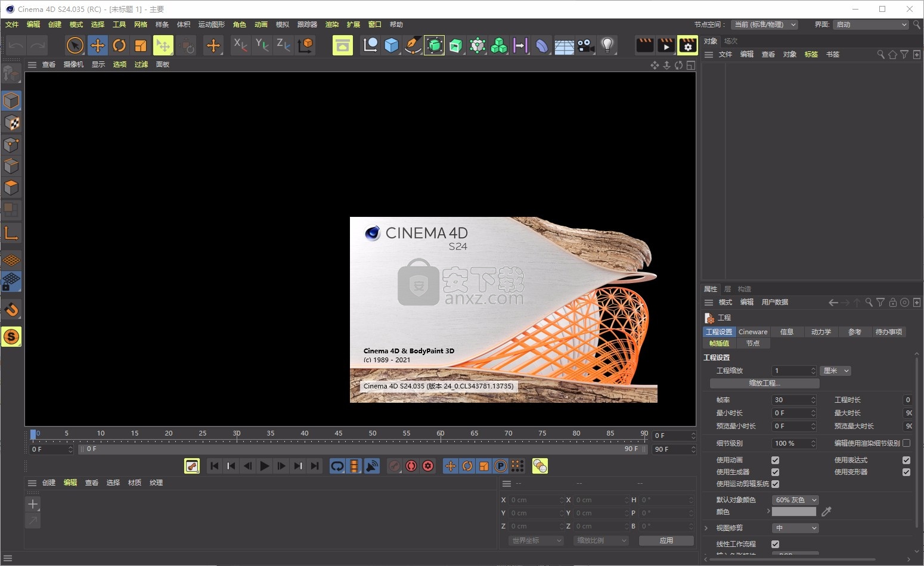Open the 60% 灰色 default color dropdown
The height and width of the screenshot is (566, 924).
795,500
